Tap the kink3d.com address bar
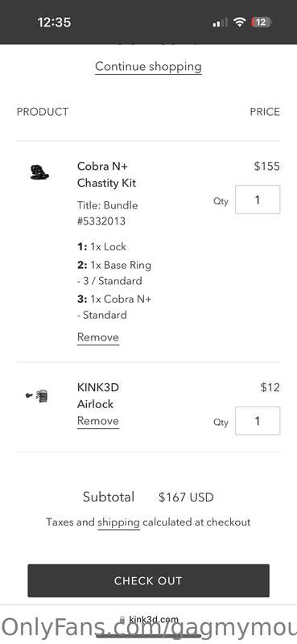297x644 pixels. (x=148, y=620)
